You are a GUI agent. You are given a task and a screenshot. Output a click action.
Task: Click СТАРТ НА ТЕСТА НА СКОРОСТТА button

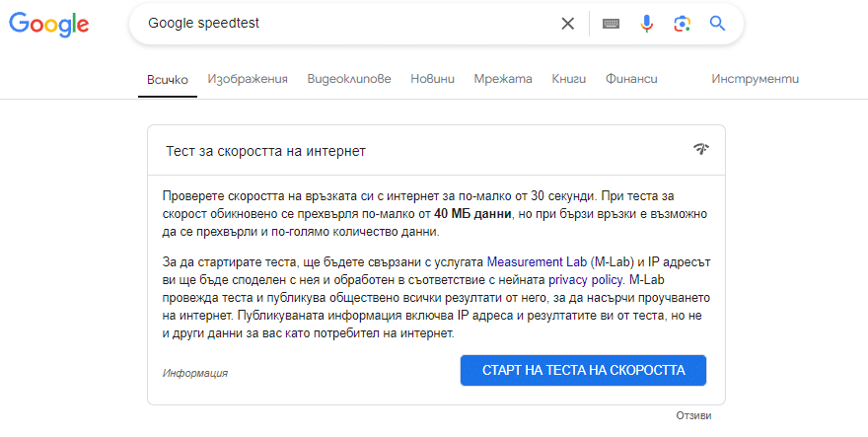click(584, 370)
